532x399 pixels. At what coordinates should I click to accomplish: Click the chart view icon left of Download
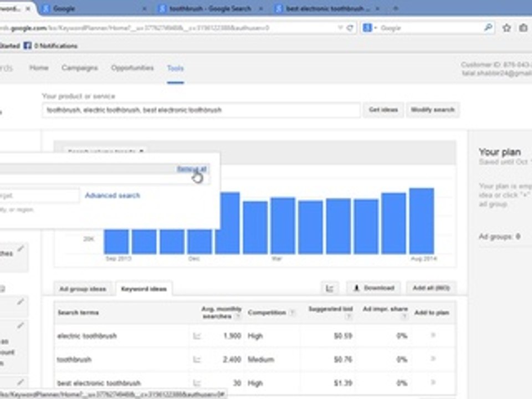[x=329, y=288]
